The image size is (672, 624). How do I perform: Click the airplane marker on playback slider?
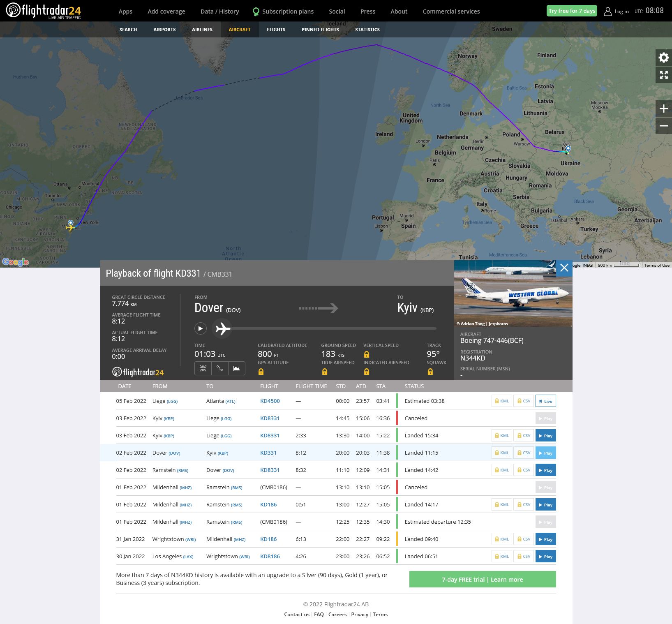[222, 329]
